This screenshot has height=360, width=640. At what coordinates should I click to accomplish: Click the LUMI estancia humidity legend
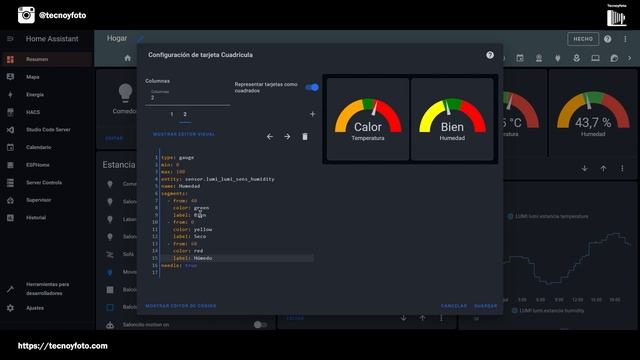[548, 311]
